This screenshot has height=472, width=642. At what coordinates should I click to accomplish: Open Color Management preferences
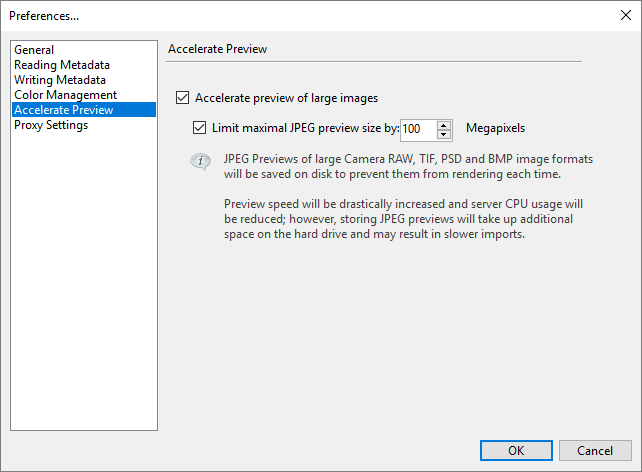tap(65, 95)
